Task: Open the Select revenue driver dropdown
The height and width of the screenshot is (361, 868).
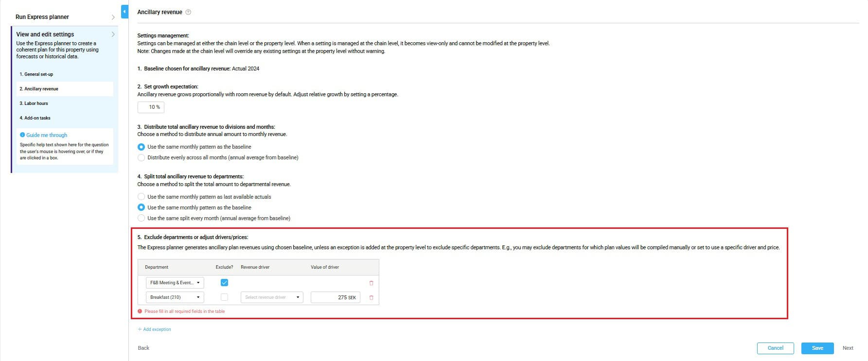Action: 271,297
